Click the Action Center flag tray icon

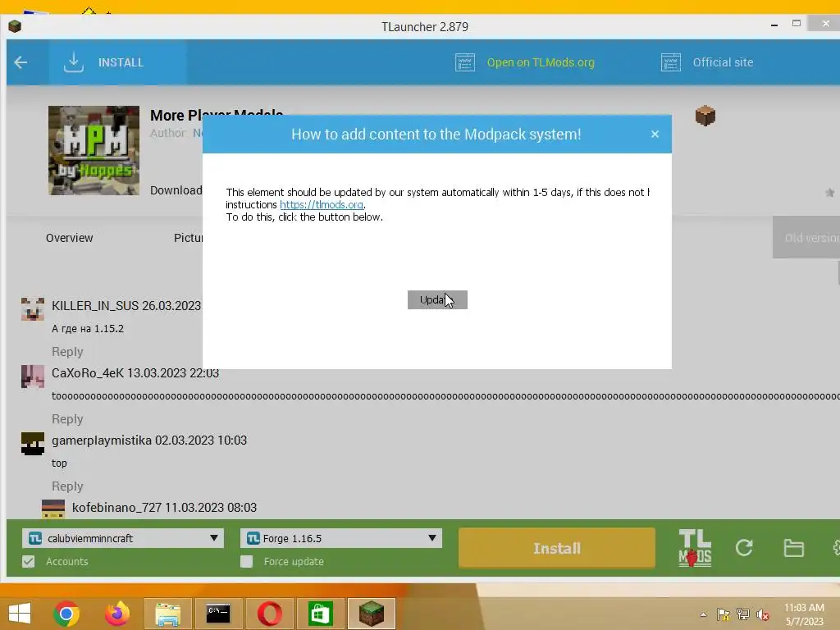click(724, 614)
